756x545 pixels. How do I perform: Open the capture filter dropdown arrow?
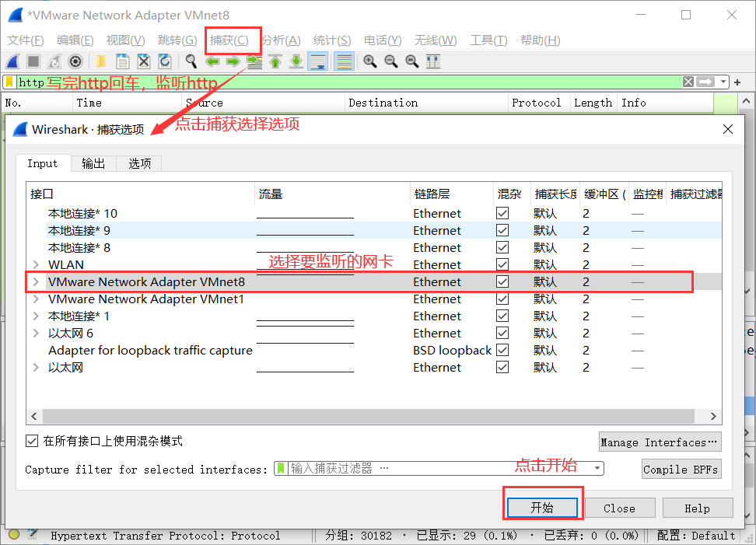click(597, 468)
